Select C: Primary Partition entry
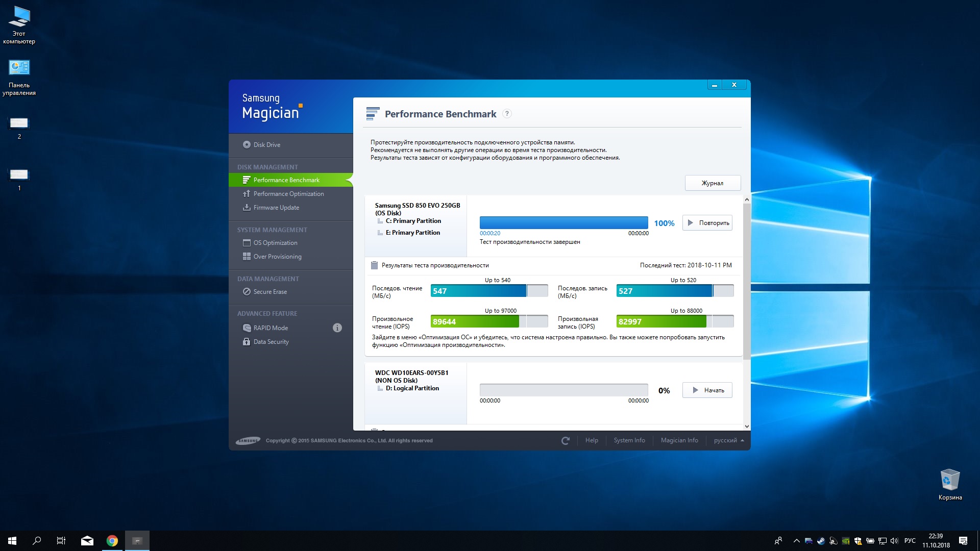980x551 pixels. [413, 221]
